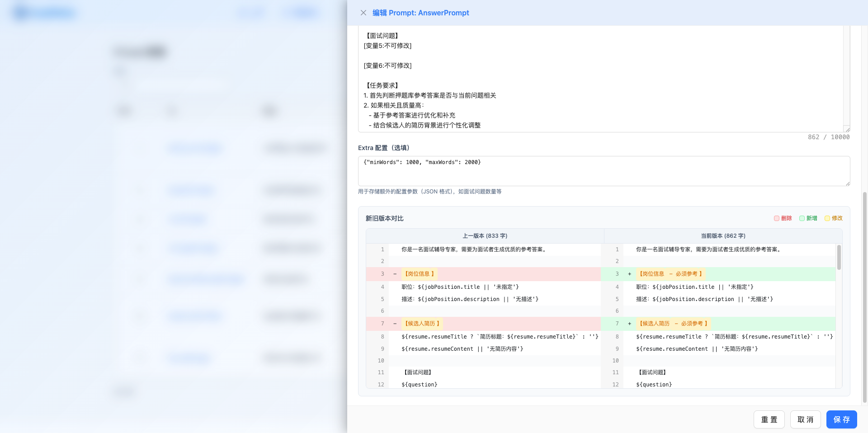868x433 pixels.
Task: Click the plus marker on added line 【岗位信息 − 必须参考】
Action: (629, 274)
